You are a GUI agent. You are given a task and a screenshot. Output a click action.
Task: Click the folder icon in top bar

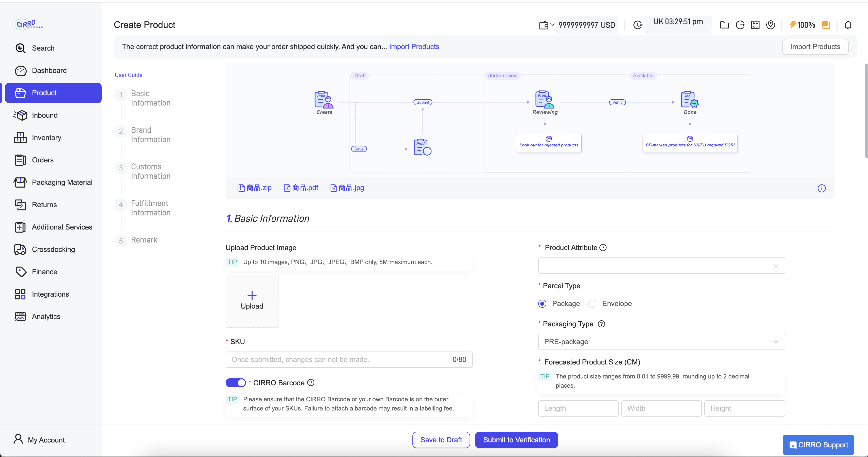click(724, 25)
